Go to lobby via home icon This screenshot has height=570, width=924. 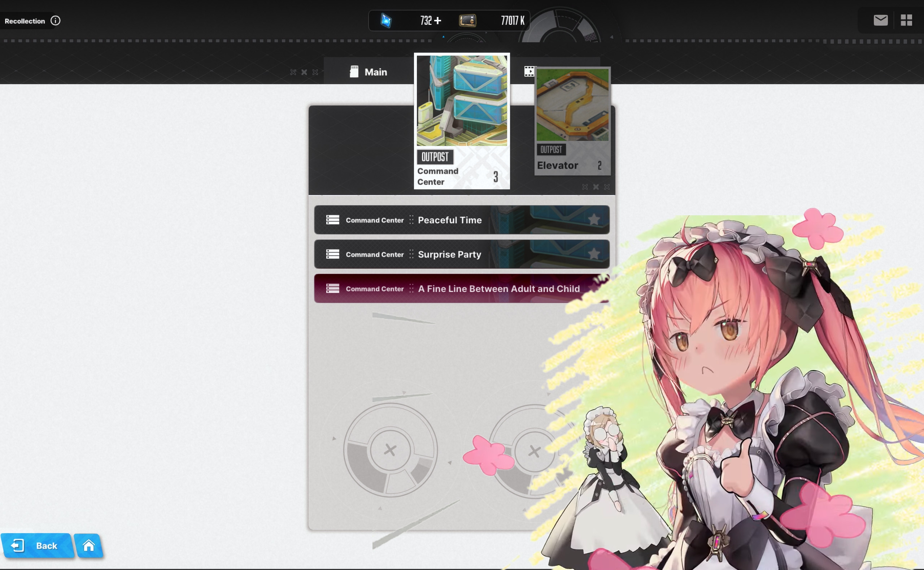(x=89, y=545)
